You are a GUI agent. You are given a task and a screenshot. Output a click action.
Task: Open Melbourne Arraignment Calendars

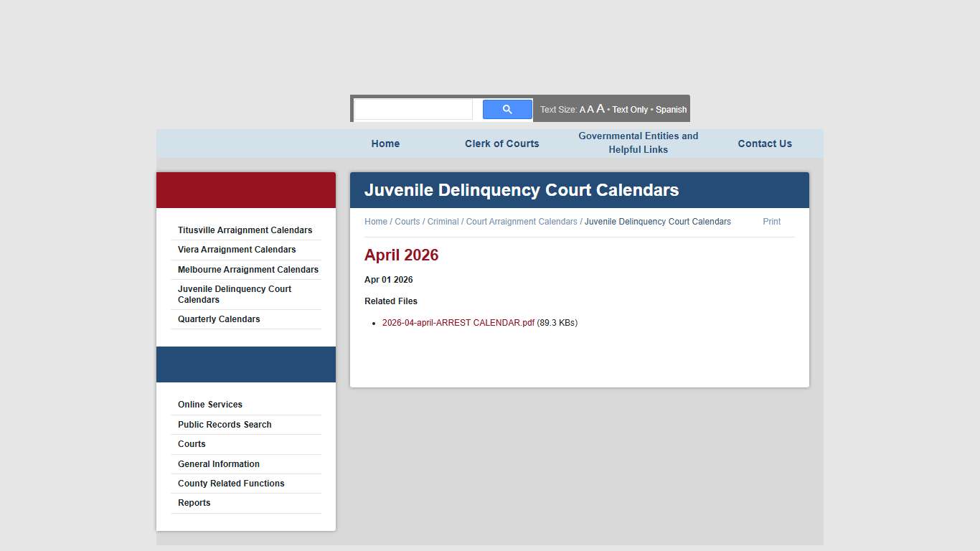[x=248, y=269]
